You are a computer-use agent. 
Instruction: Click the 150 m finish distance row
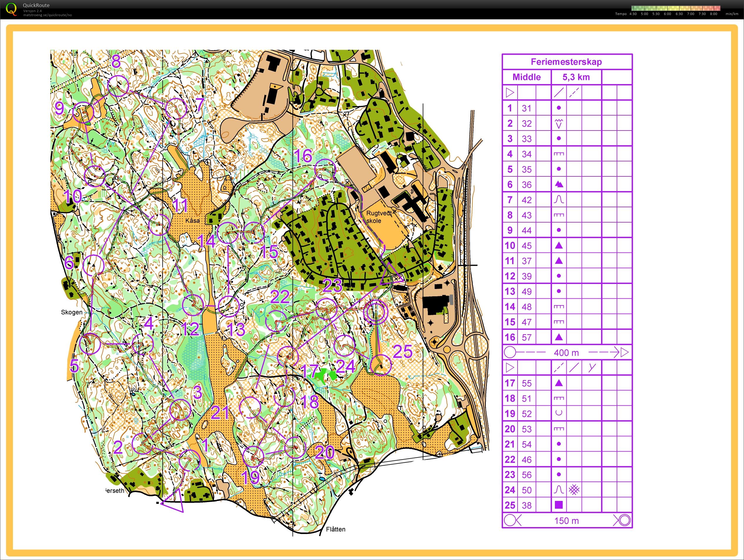[567, 520]
